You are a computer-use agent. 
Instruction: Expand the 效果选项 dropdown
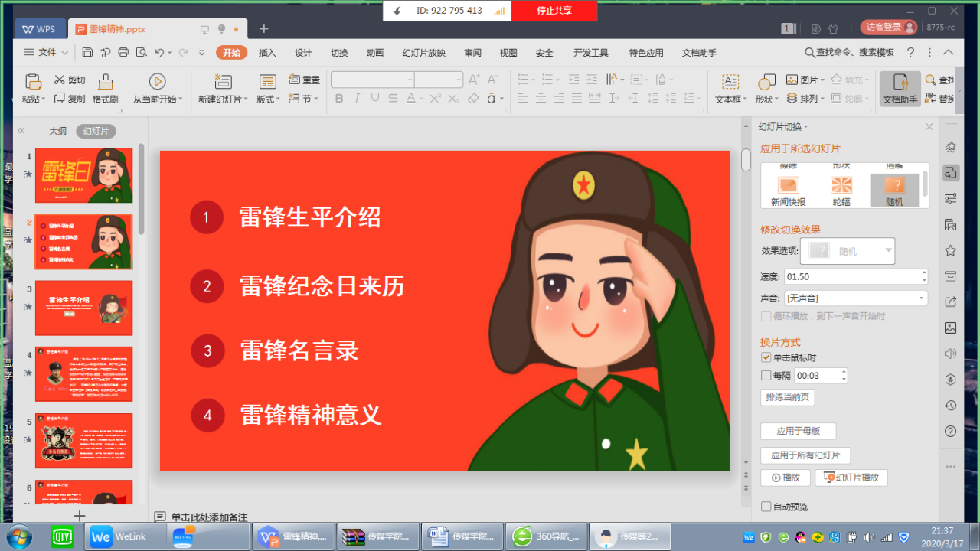coord(888,250)
